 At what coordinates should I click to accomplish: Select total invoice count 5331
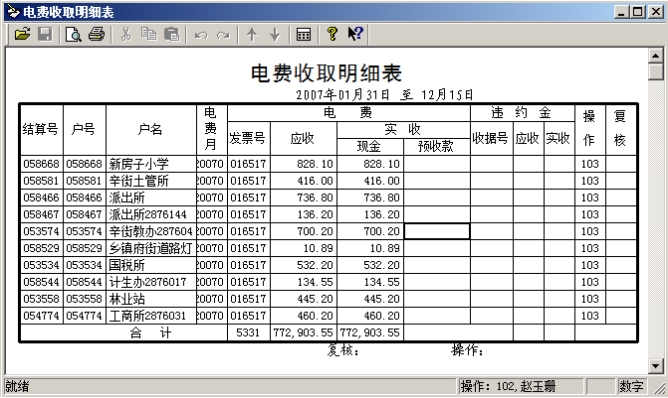point(248,333)
